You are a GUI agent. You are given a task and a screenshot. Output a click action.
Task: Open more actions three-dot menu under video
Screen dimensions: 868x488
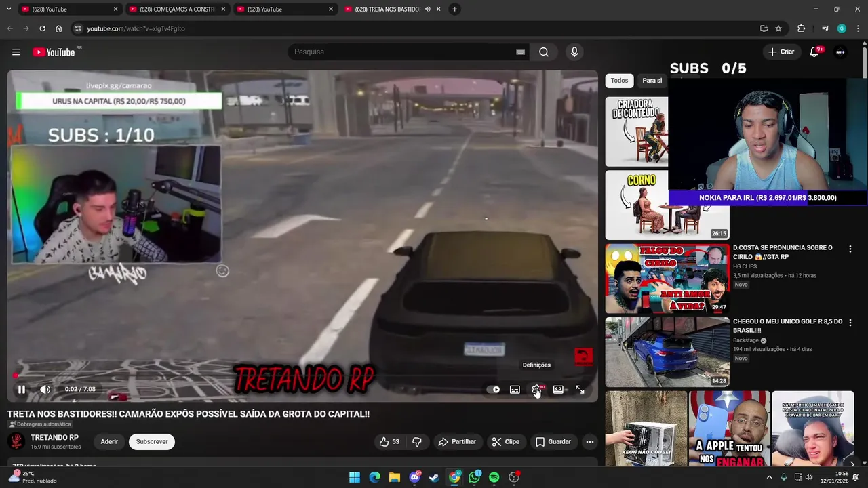tap(590, 442)
